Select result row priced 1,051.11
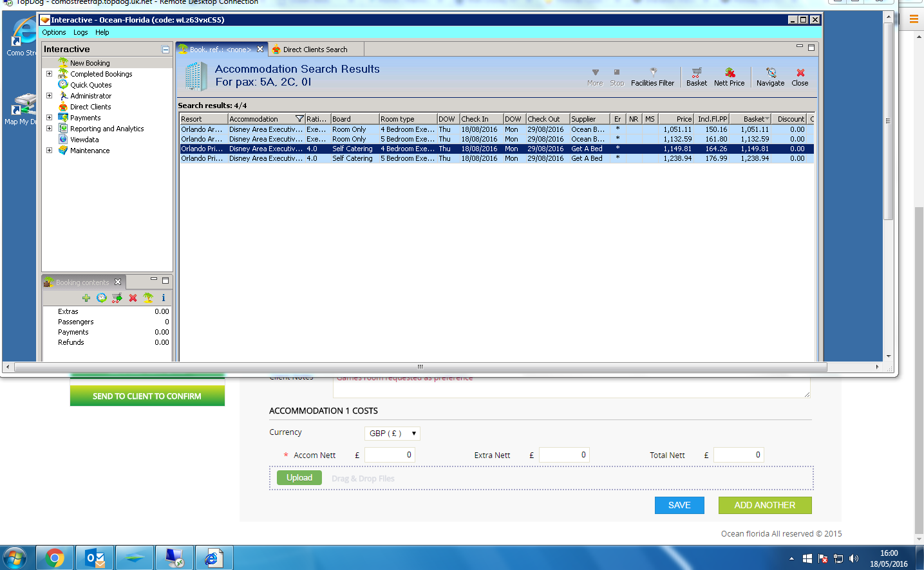The image size is (924, 570). (496, 129)
